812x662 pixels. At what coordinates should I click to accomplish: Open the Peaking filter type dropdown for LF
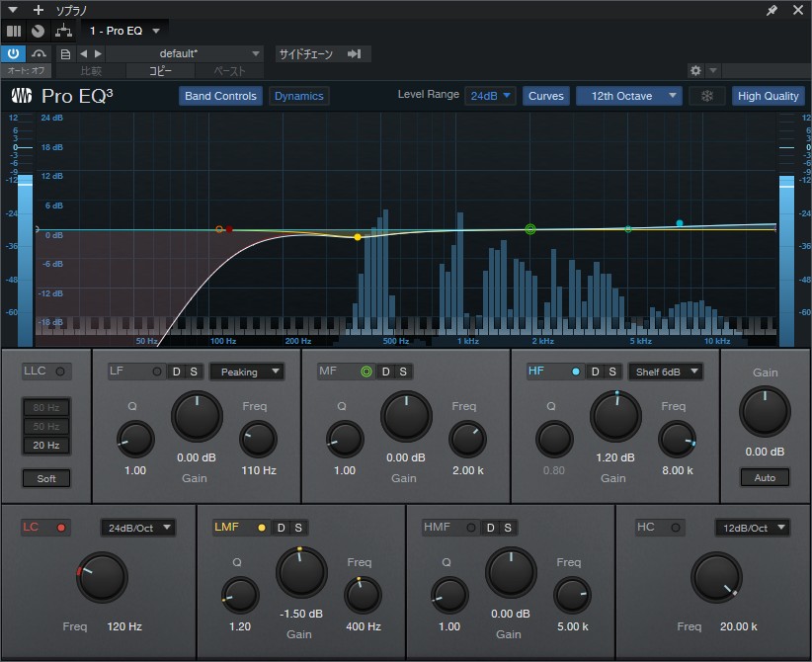(x=247, y=372)
